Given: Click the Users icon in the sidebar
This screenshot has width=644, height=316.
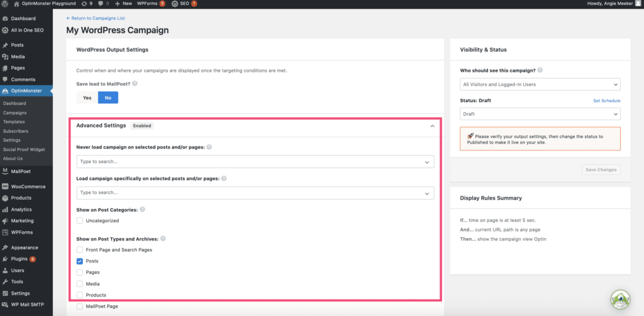Looking at the screenshot, I should (5, 271).
